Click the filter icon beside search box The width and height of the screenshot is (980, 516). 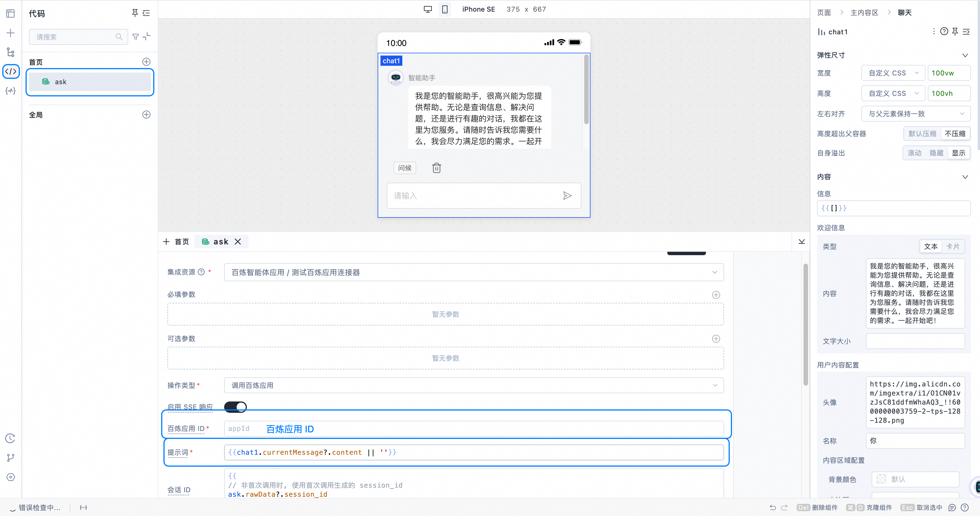135,37
